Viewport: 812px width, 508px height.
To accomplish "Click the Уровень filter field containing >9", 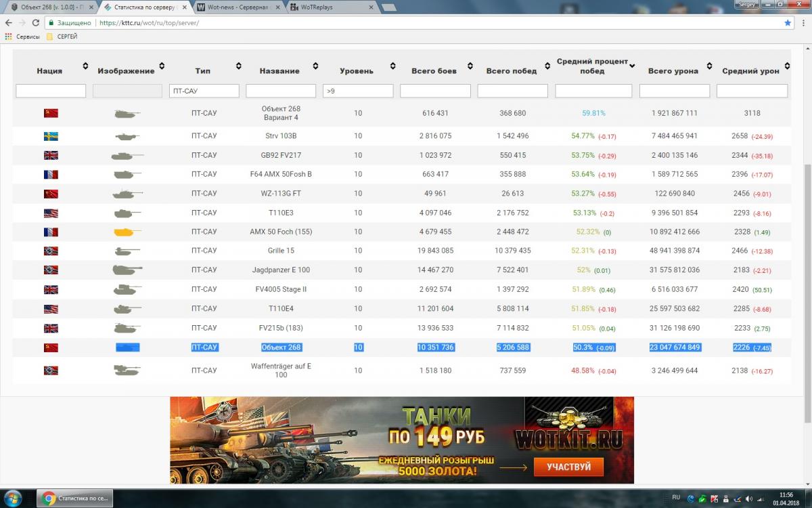I will point(358,91).
